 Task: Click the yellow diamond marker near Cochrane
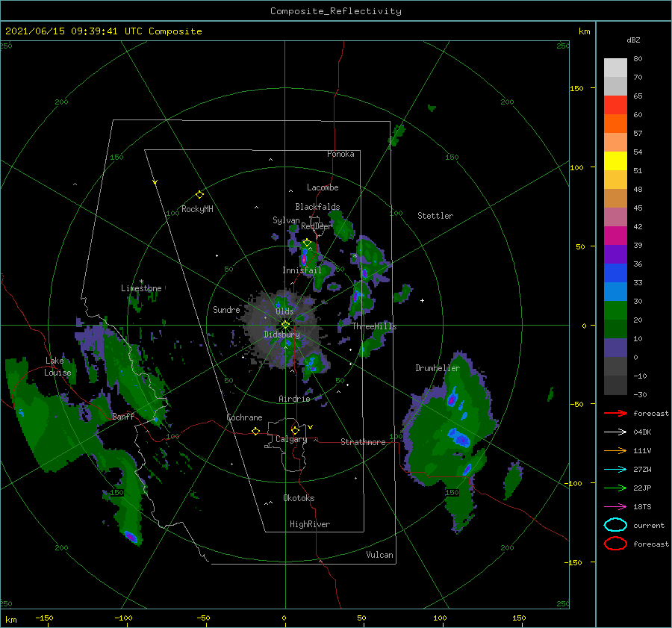point(256,432)
